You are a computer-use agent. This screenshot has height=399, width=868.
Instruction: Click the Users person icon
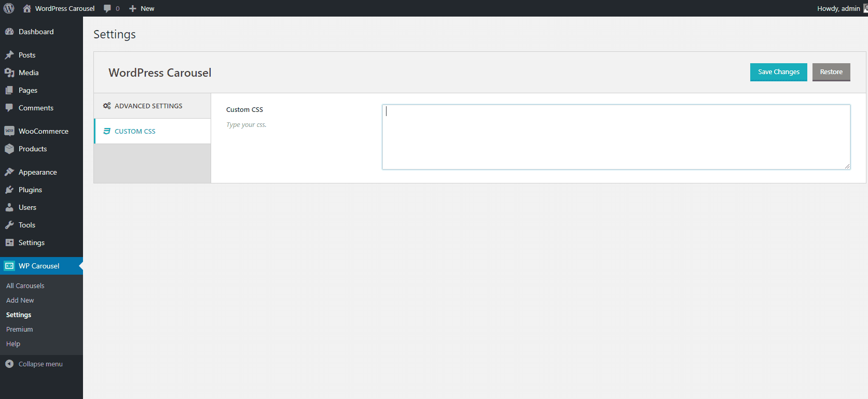9,207
